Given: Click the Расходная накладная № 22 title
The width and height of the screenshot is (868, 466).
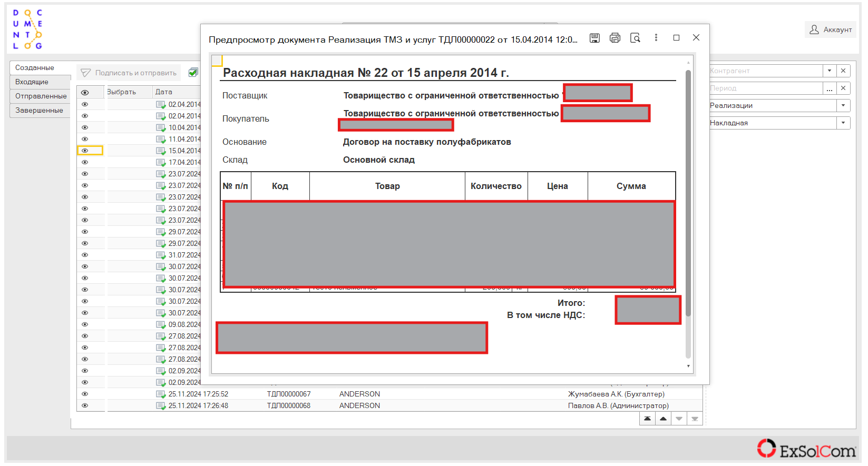Looking at the screenshot, I should click(x=366, y=73).
